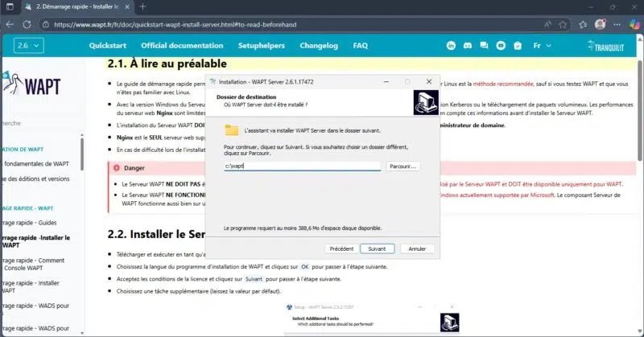Reload the page with refresh icon

pos(27,25)
